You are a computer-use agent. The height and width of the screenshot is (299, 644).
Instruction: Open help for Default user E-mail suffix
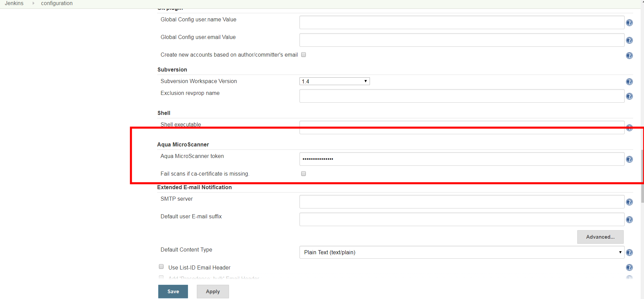629,220
